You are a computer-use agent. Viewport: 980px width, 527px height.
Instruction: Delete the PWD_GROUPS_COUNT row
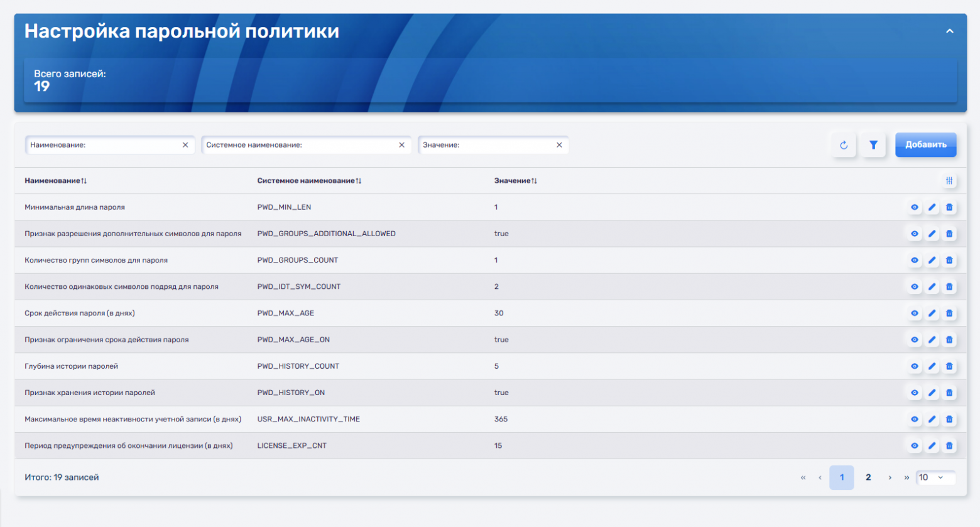pyautogui.click(x=949, y=260)
